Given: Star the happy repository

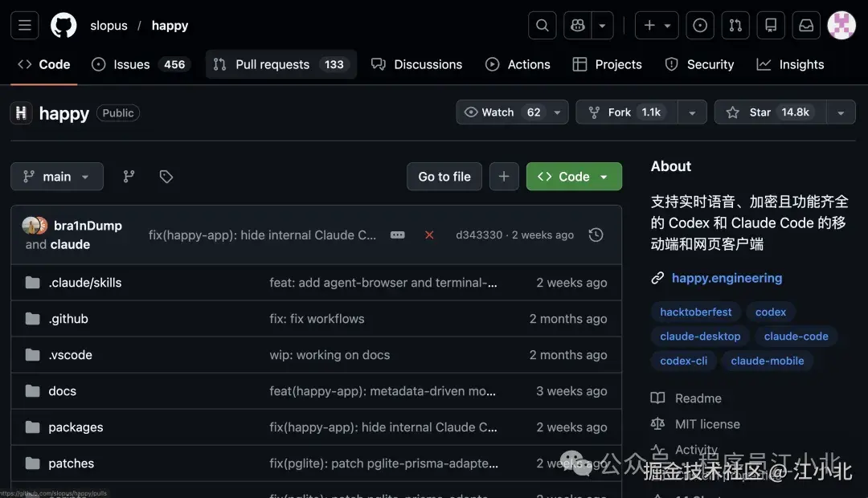Looking at the screenshot, I should tap(771, 112).
